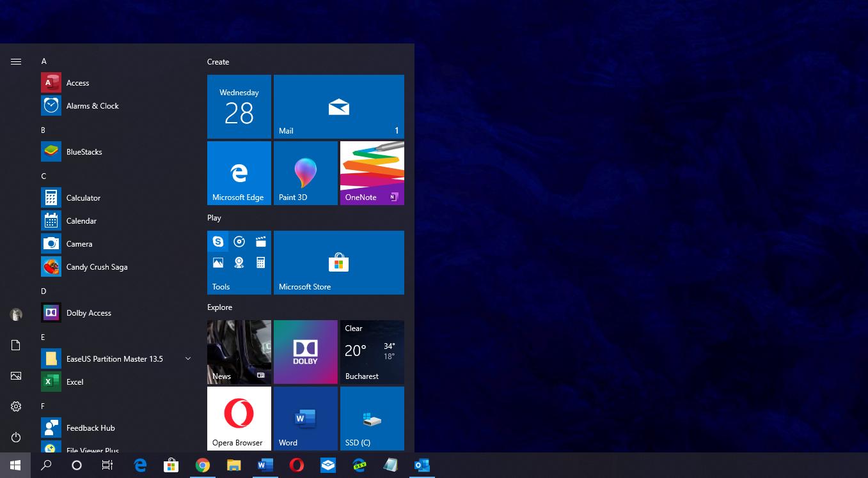Viewport: 868px width, 478px height.
Task: Launch Edge from the taskbar
Action: tap(140, 465)
